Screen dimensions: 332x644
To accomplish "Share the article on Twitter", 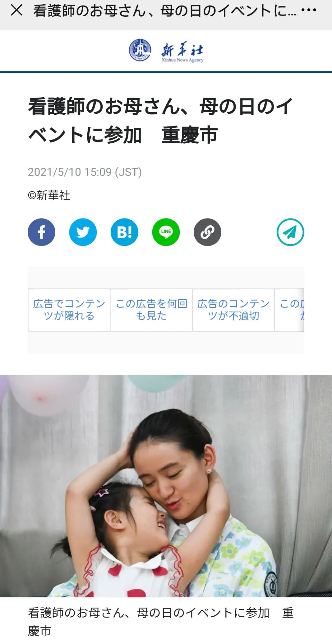I will [x=83, y=232].
